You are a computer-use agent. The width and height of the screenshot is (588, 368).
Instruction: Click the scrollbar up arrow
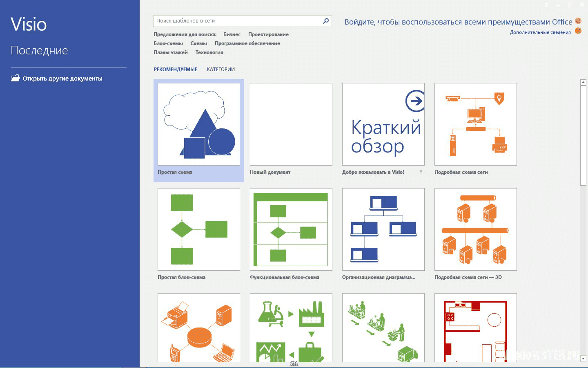[583, 83]
